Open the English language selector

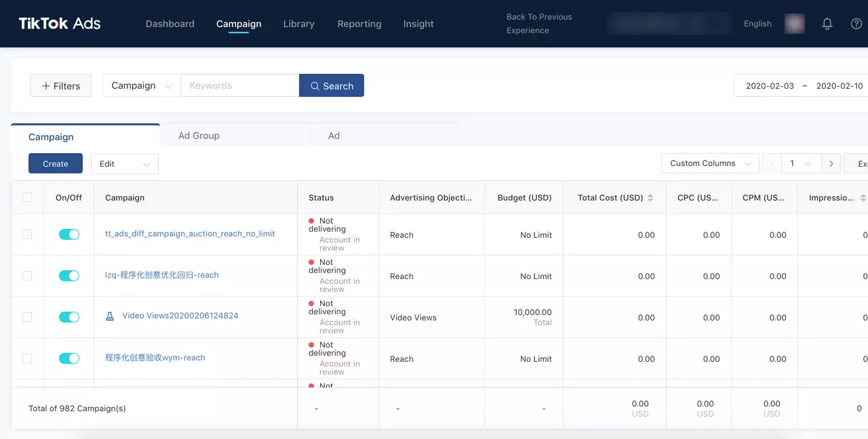[757, 24]
